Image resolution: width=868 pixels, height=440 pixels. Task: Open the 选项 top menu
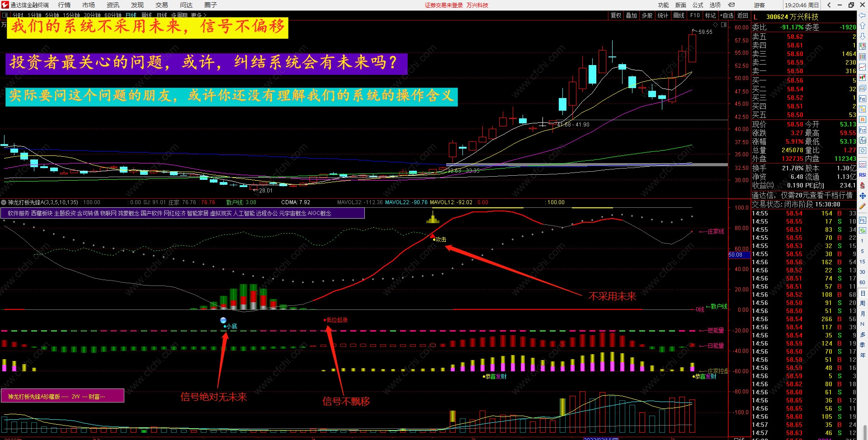tap(715, 5)
